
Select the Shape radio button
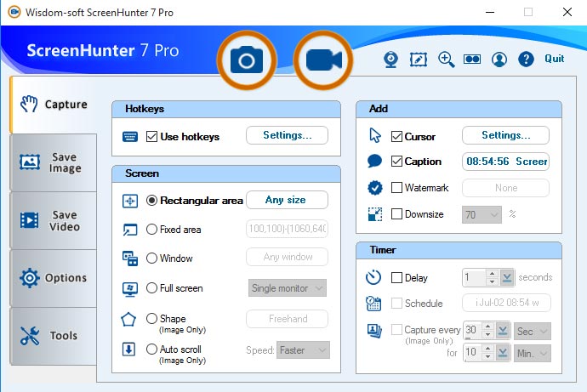[151, 318]
